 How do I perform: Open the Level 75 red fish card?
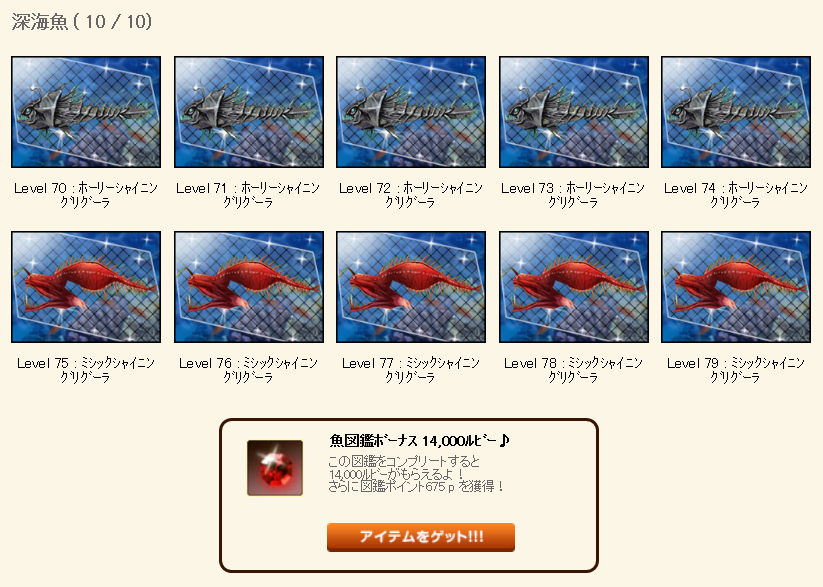coord(86,287)
